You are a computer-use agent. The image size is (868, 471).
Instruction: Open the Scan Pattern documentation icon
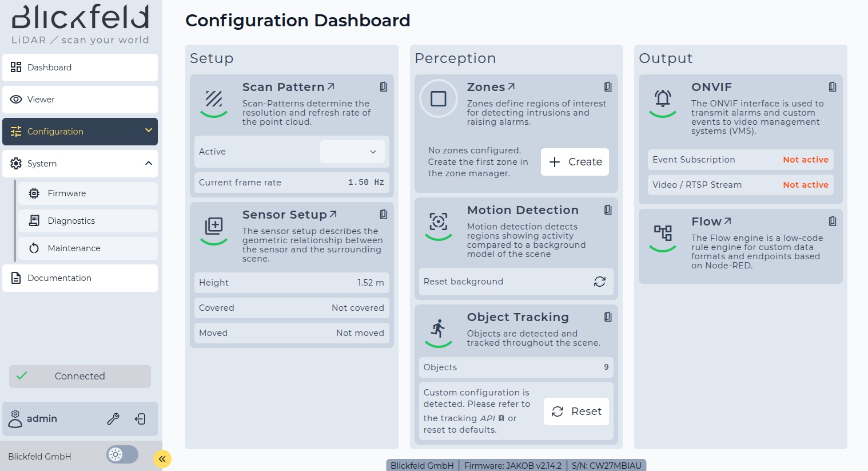[383, 86]
